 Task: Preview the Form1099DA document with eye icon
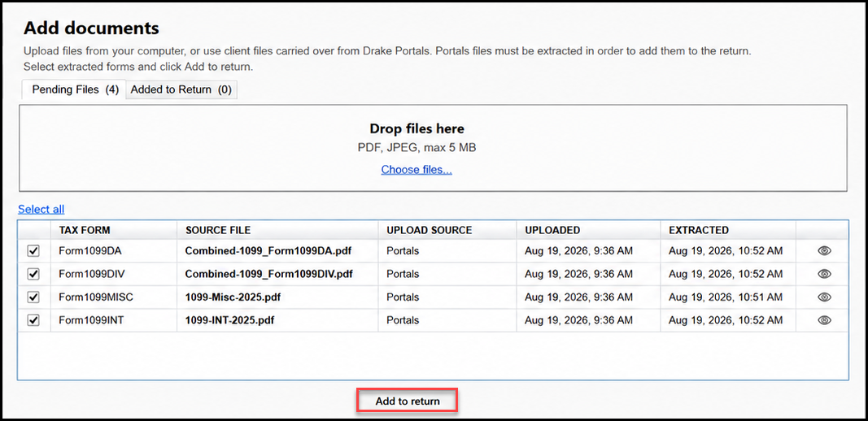824,250
